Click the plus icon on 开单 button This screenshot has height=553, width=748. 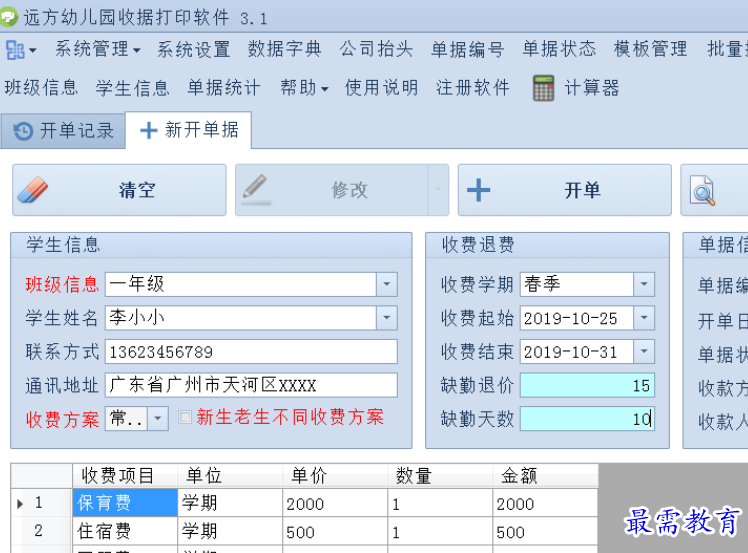pos(478,190)
